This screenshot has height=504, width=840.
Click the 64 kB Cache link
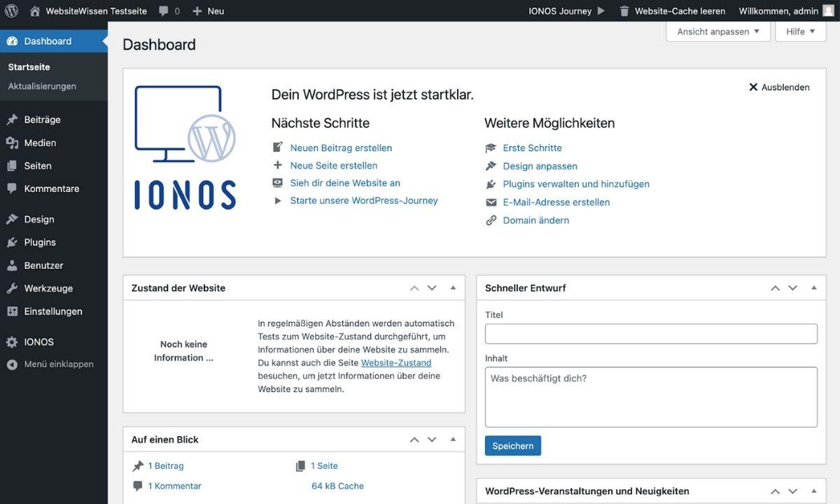tap(337, 486)
